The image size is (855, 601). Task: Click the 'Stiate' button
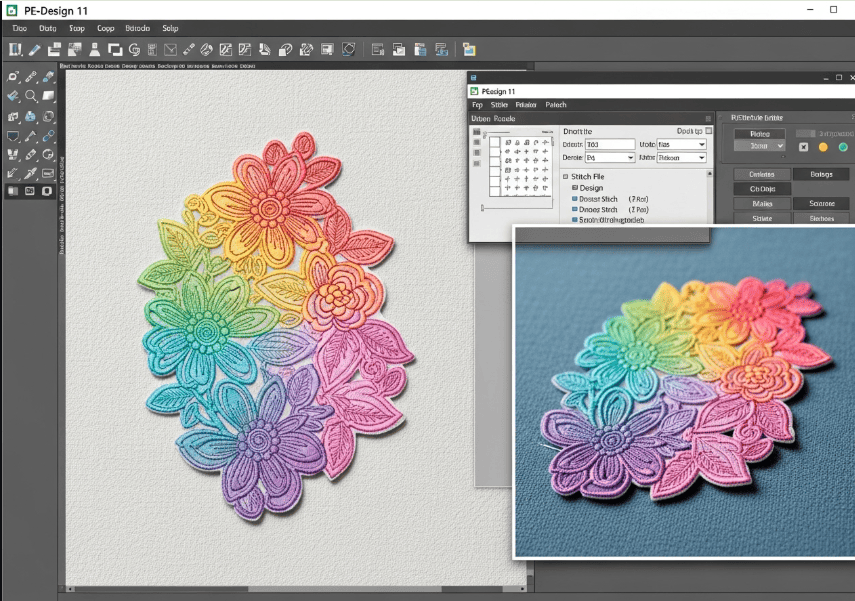pyautogui.click(x=762, y=218)
